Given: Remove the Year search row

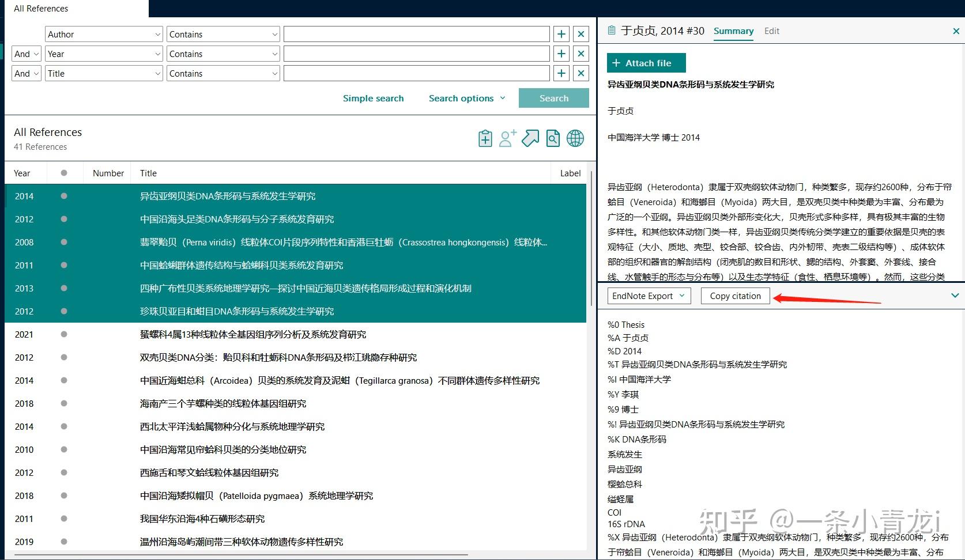Looking at the screenshot, I should coord(581,54).
